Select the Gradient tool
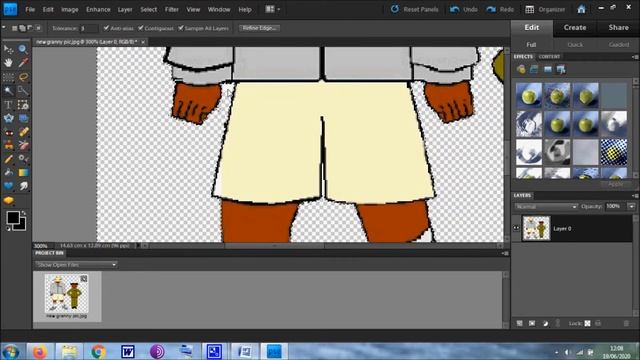Viewport: 640px width, 360px height. point(23,173)
